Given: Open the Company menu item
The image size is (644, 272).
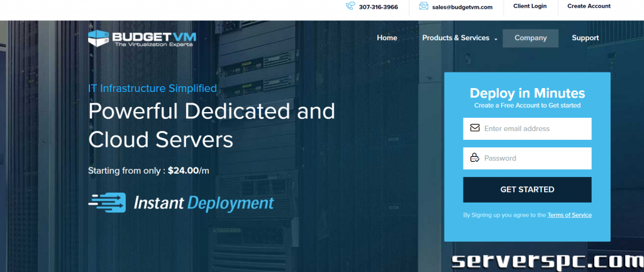Looking at the screenshot, I should 530,38.
